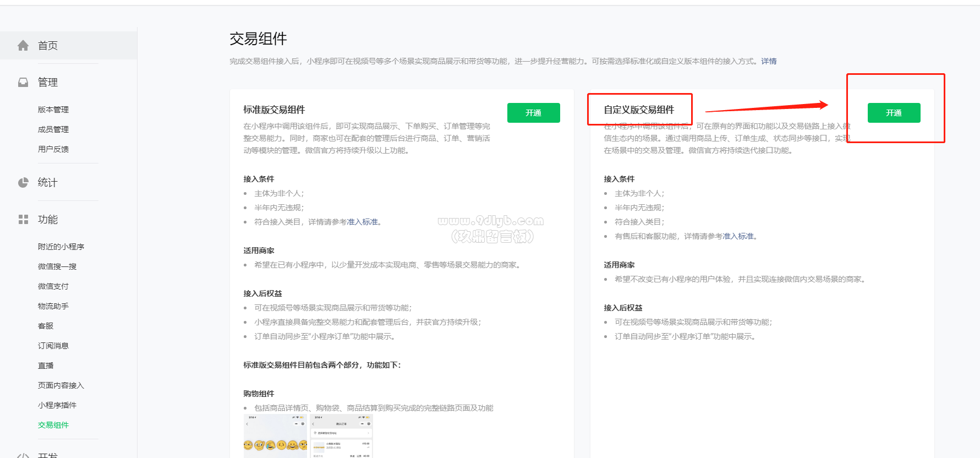
Task: Click 接入后权益 heading in custom card
Action: [x=623, y=308]
